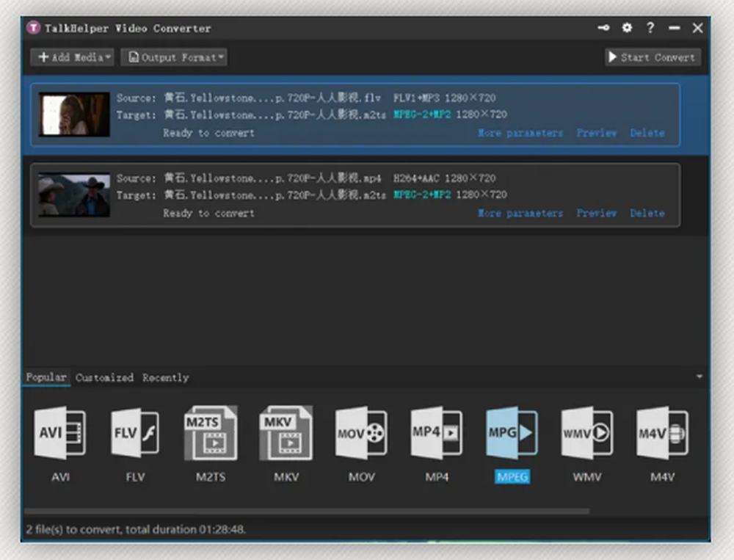Preview the .mp4 source video
The width and height of the screenshot is (734, 560).
[596, 213]
